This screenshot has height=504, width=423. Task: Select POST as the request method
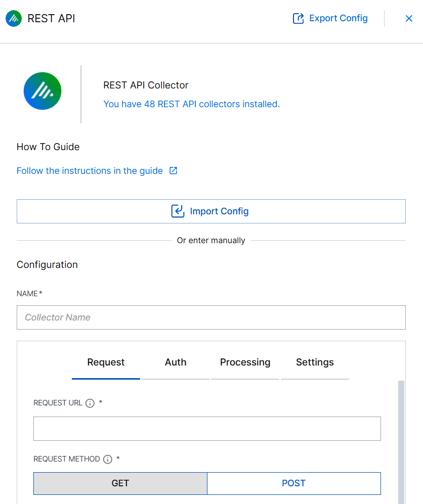(x=293, y=483)
